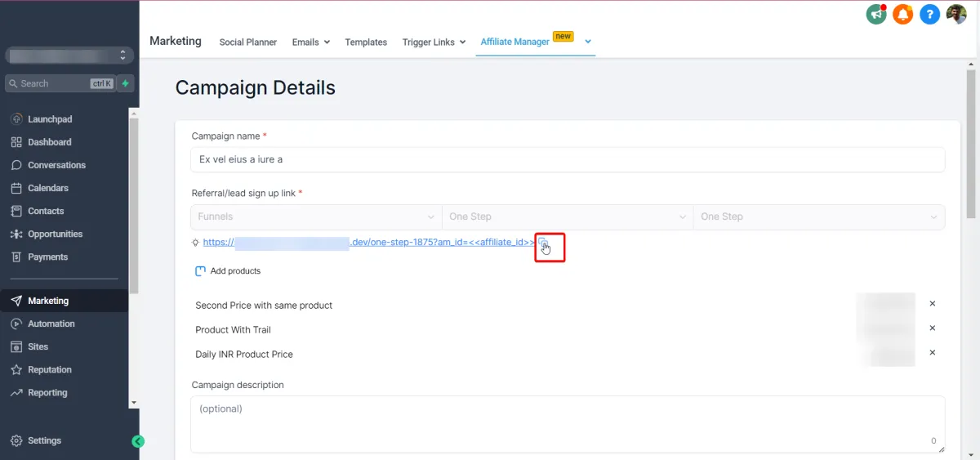Open the one-step referral URL link

pos(369,243)
